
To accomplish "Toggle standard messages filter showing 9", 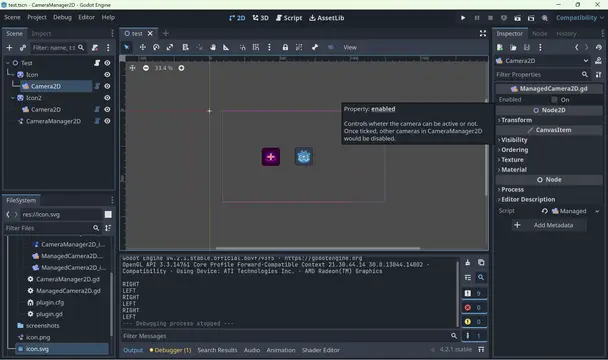I will click(x=474, y=293).
